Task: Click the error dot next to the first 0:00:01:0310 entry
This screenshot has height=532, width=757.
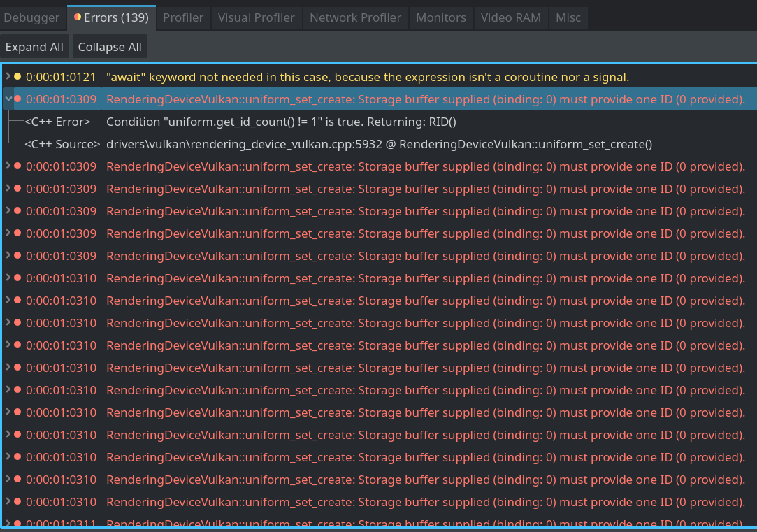Action: point(17,278)
